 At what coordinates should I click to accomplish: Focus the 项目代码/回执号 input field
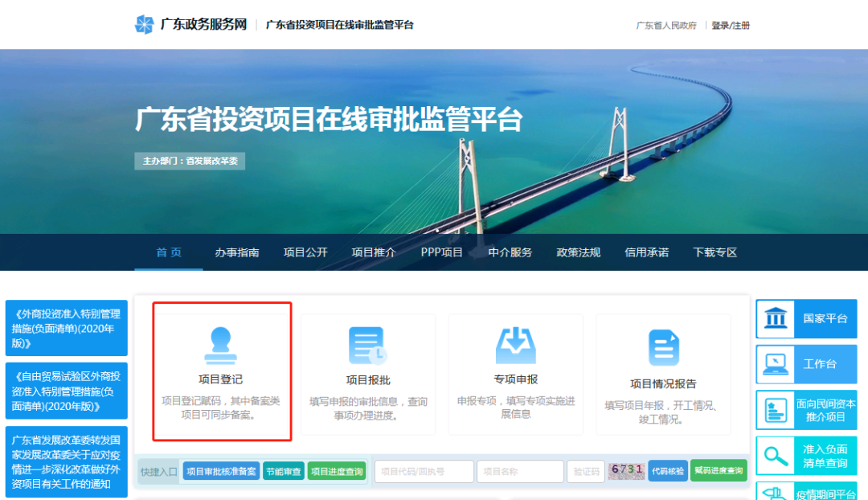pyautogui.click(x=424, y=472)
